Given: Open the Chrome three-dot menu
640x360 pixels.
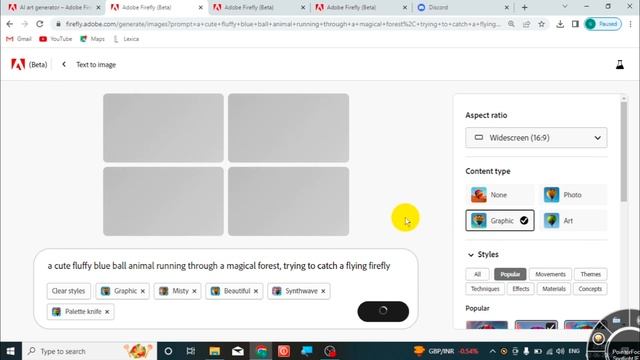Looking at the screenshot, I should 630,24.
